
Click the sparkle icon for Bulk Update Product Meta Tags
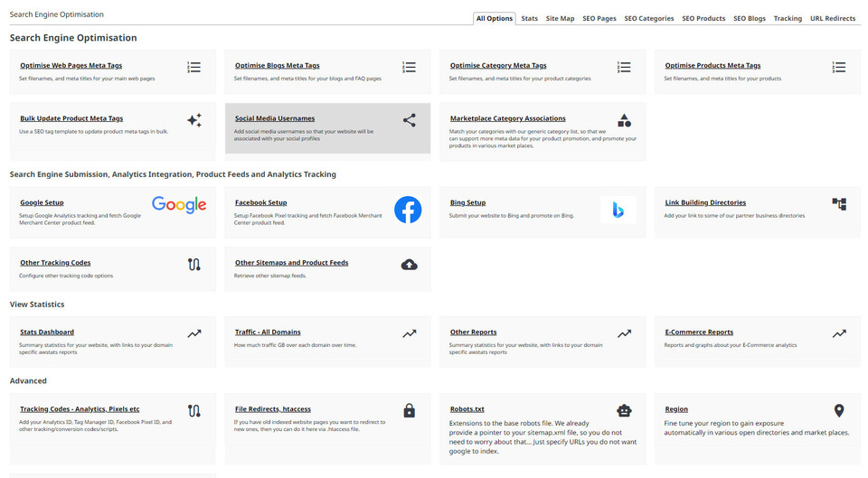[x=193, y=120]
